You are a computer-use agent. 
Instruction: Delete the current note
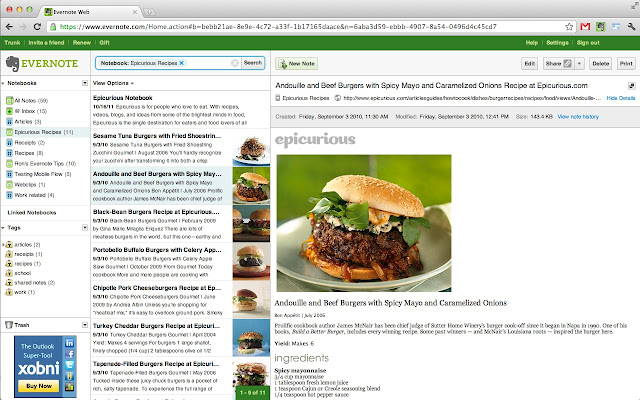[x=601, y=63]
